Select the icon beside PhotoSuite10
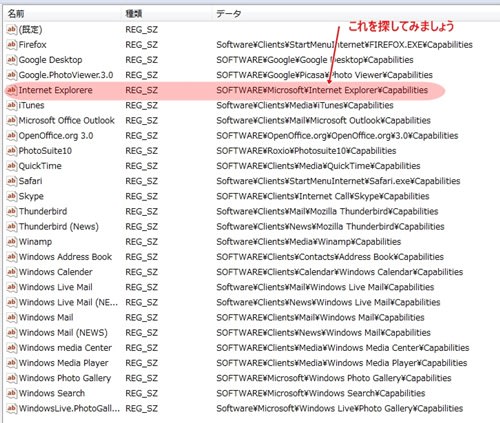 point(11,151)
